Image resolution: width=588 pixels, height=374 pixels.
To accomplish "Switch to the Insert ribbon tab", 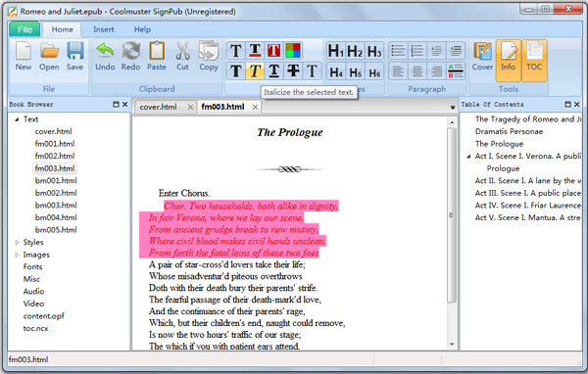I will tap(104, 29).
